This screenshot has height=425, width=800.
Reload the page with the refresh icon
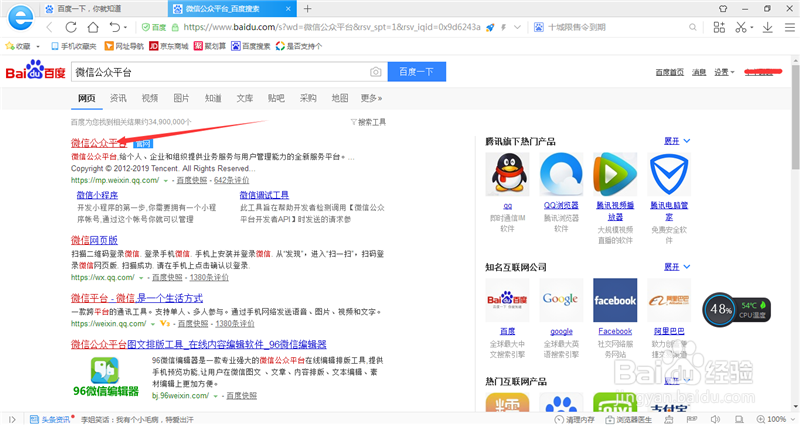[71, 27]
